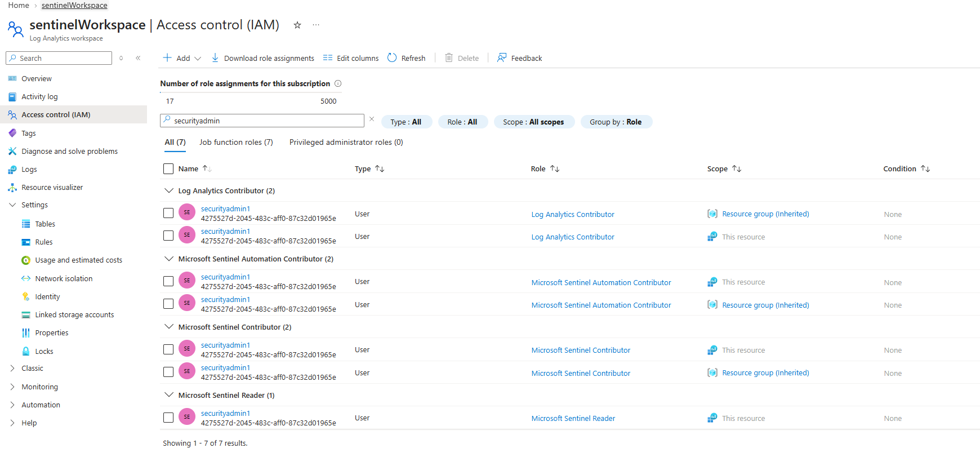Click the Overview sidebar icon

[12, 79]
